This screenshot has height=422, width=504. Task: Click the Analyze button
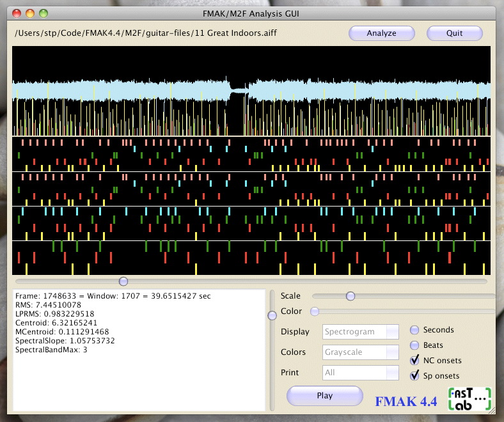tap(382, 33)
